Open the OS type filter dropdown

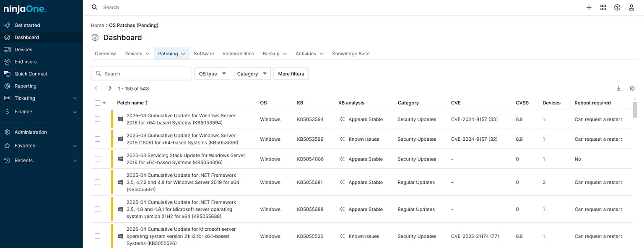pos(212,73)
